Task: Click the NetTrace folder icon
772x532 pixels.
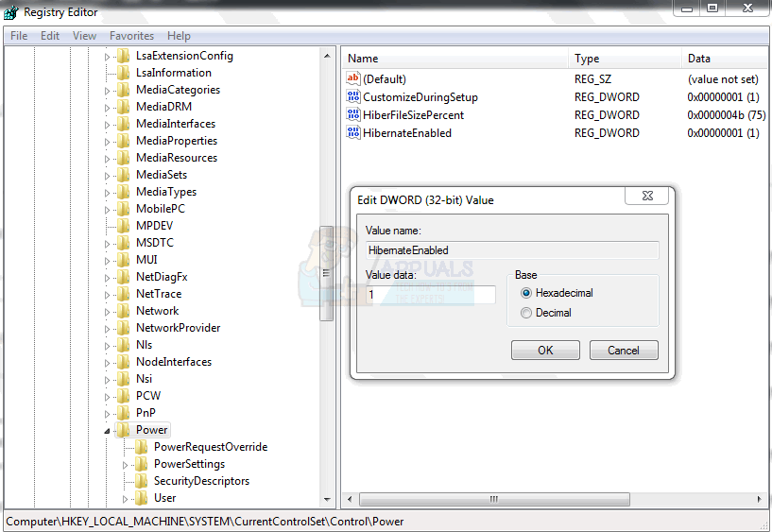Action: click(123, 294)
